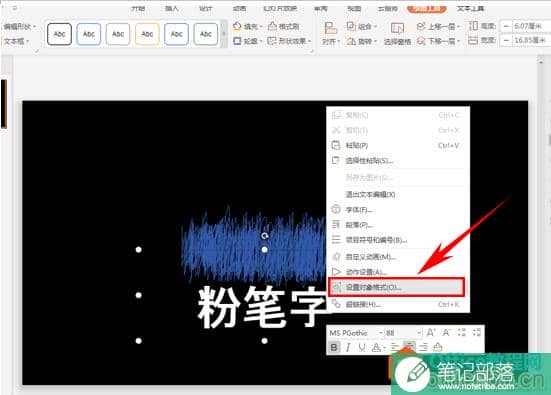Click the hyperlink chain icon in menu
Screen dimensions: 551x395
[x=336, y=304]
